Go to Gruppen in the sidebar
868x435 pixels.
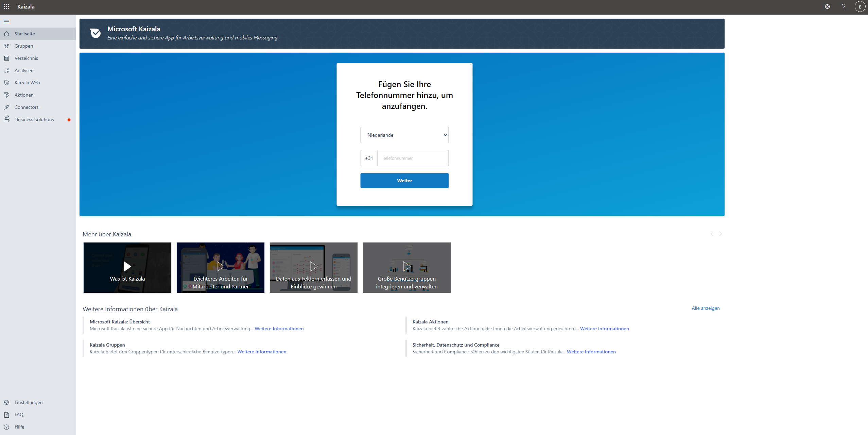[x=24, y=46]
